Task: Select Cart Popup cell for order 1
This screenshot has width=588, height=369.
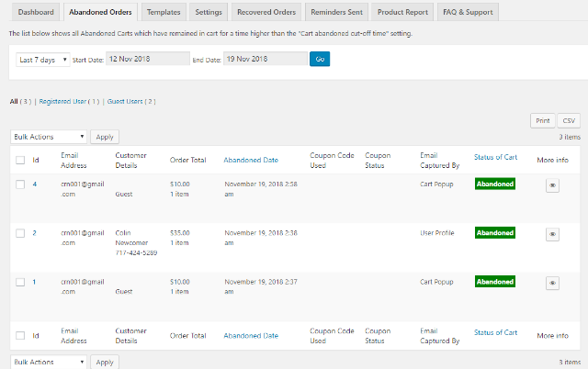Action: [x=436, y=282]
